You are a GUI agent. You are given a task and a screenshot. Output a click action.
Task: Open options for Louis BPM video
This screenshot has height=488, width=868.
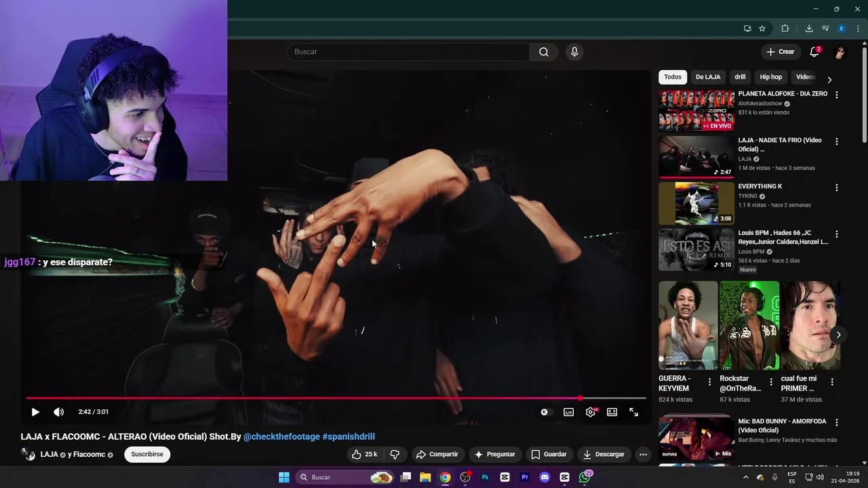[836, 234]
